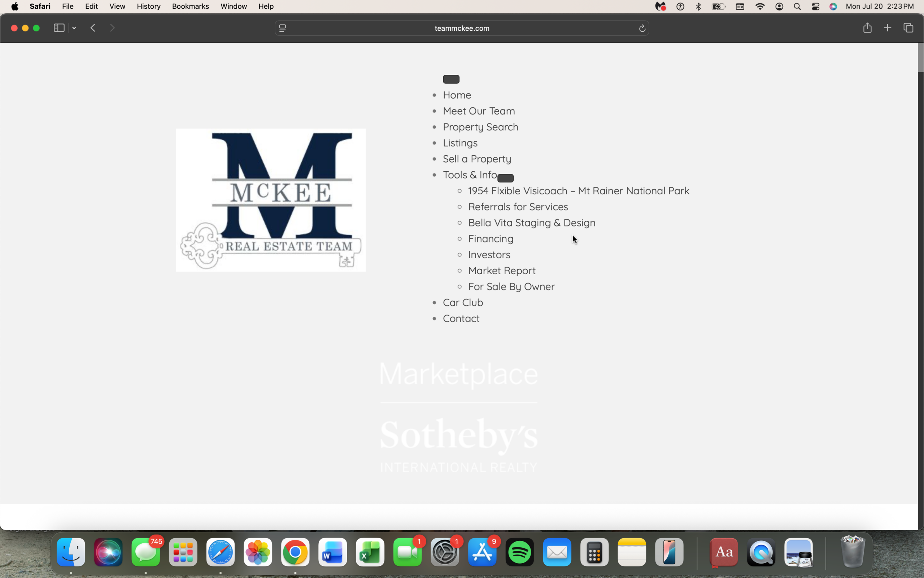Viewport: 924px width, 578px height.
Task: Open a new Safari tab
Action: 888,28
